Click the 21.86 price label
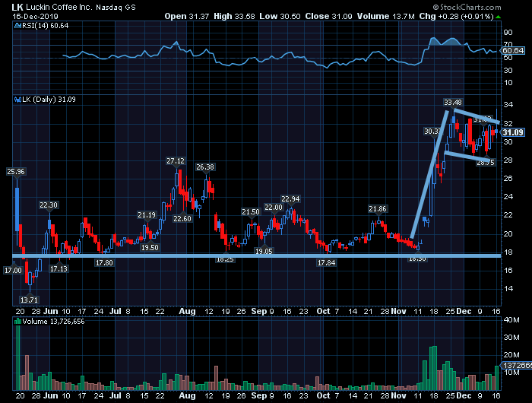Screen dimensions: 532x403 coord(378,209)
